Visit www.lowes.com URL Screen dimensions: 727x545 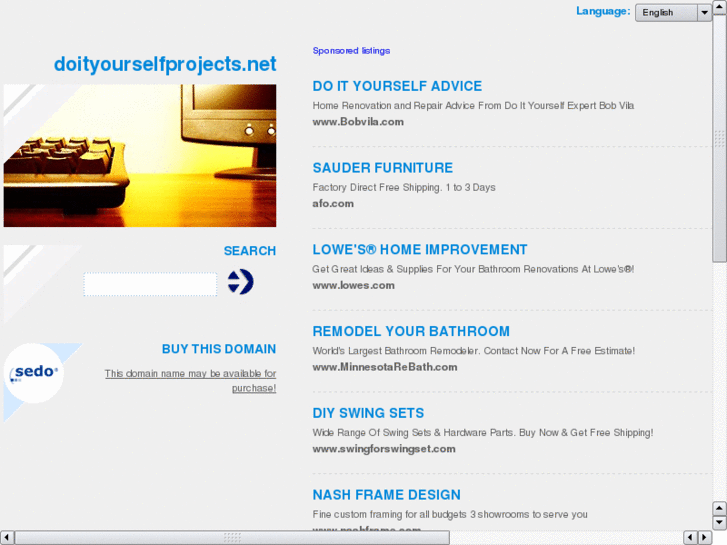click(353, 285)
